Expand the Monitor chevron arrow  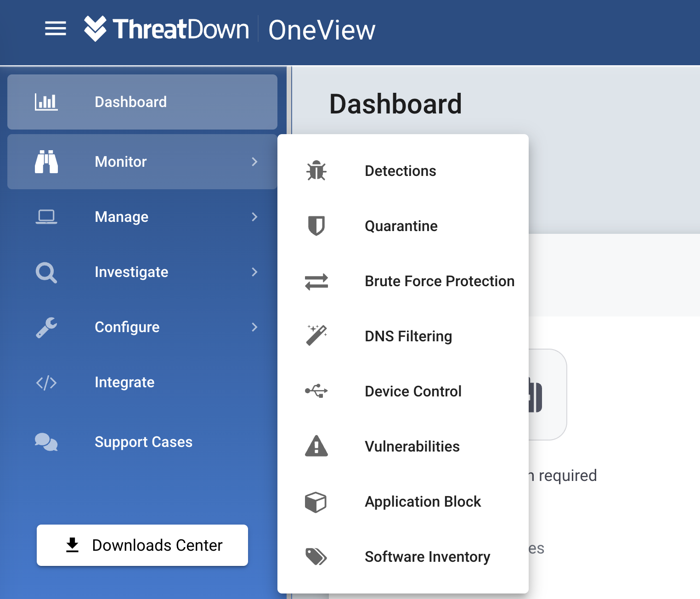tap(254, 162)
